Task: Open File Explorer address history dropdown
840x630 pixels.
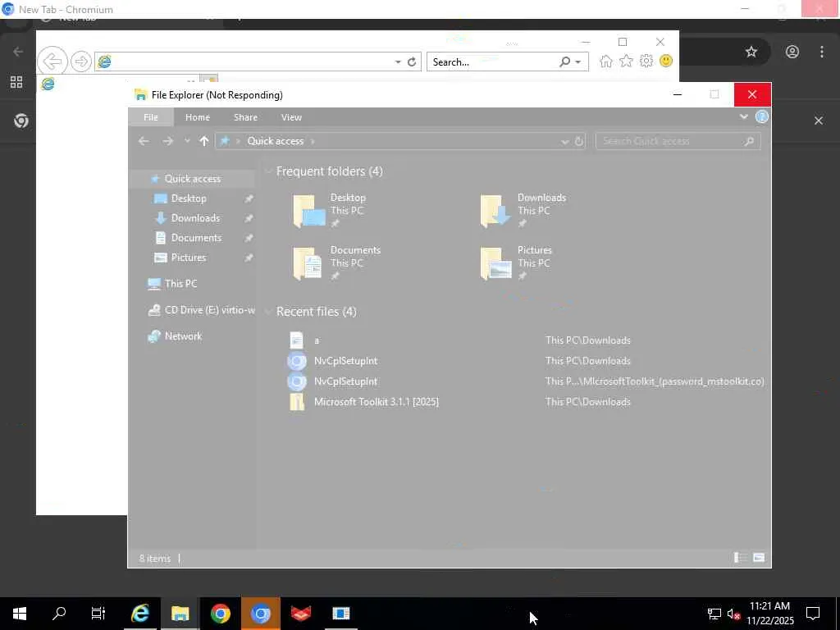Action: click(x=564, y=141)
